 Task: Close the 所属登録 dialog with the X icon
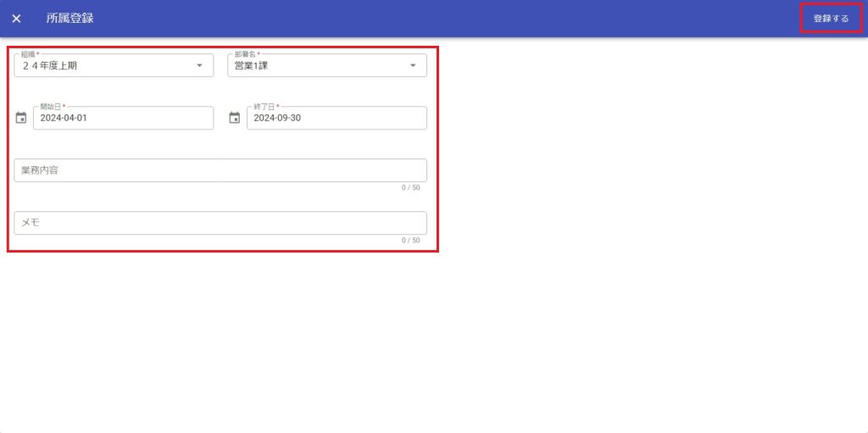point(16,19)
